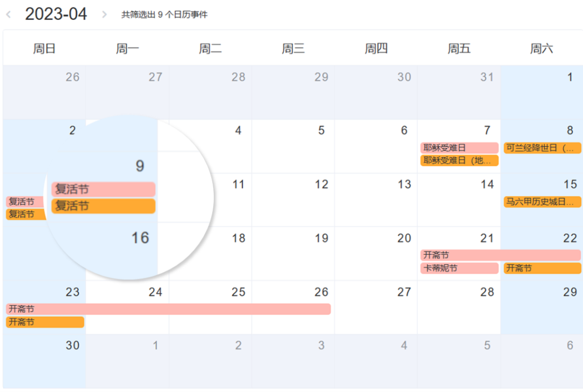The width and height of the screenshot is (583, 392).
Task: Click the 共筛选出 9 个日历事件 filter summary
Action: click(164, 15)
